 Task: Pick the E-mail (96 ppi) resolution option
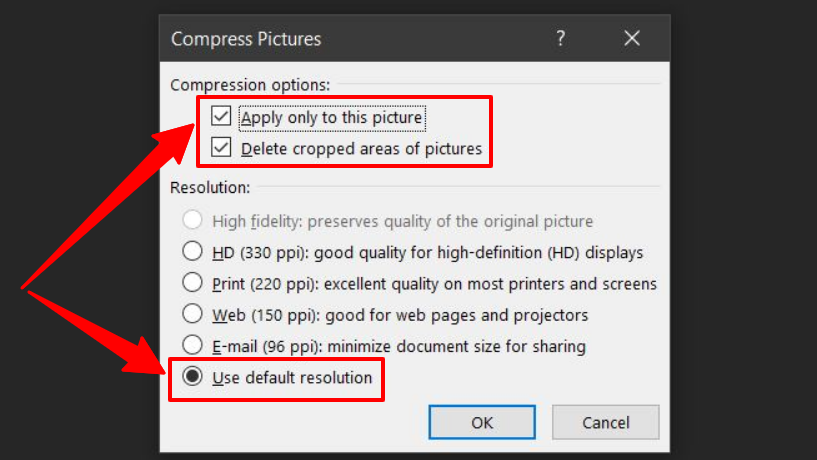coord(193,346)
